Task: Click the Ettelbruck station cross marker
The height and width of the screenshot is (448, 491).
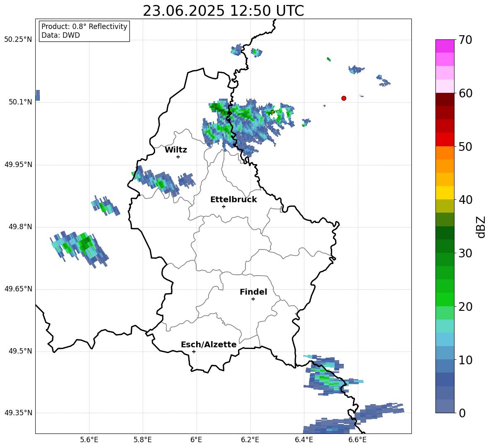Action: point(224,206)
